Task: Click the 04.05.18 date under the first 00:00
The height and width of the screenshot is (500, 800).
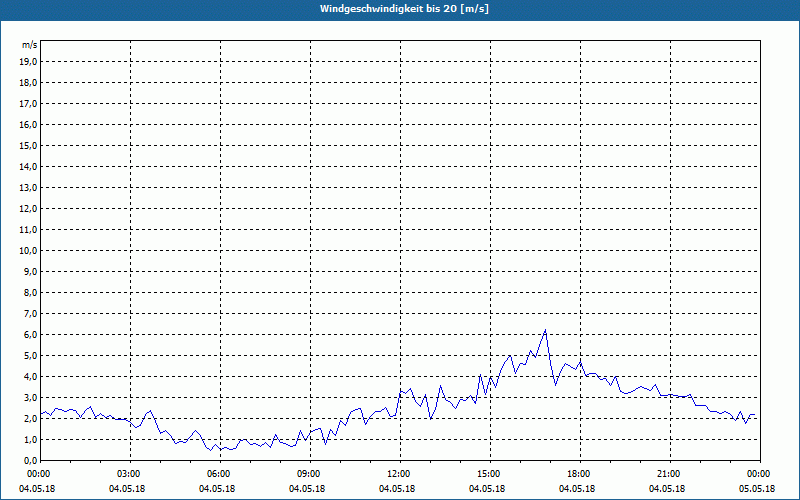Action: point(37,489)
